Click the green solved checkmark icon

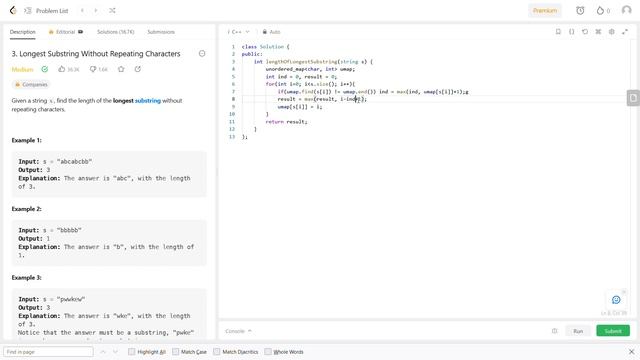[44, 69]
